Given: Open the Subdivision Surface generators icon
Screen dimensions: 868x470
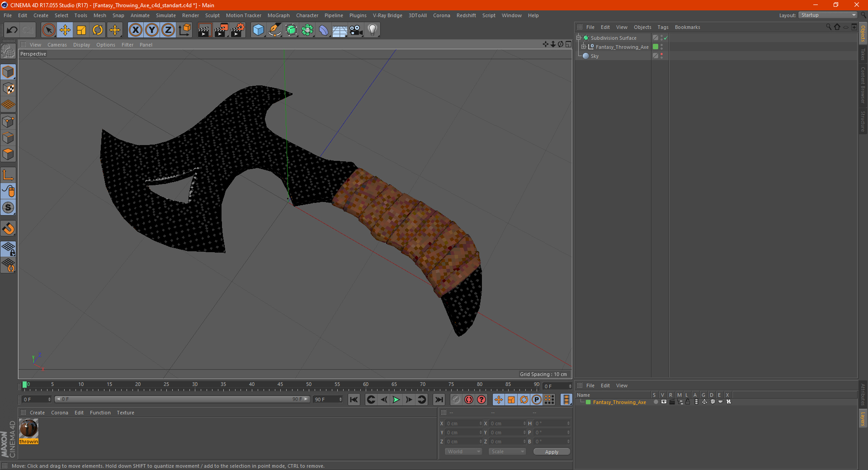Looking at the screenshot, I should [291, 30].
